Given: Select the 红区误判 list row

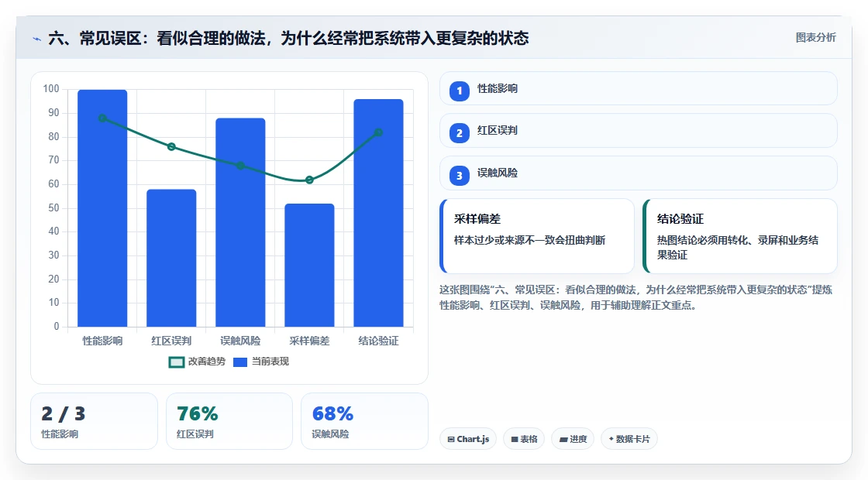Looking at the screenshot, I should 639,131.
